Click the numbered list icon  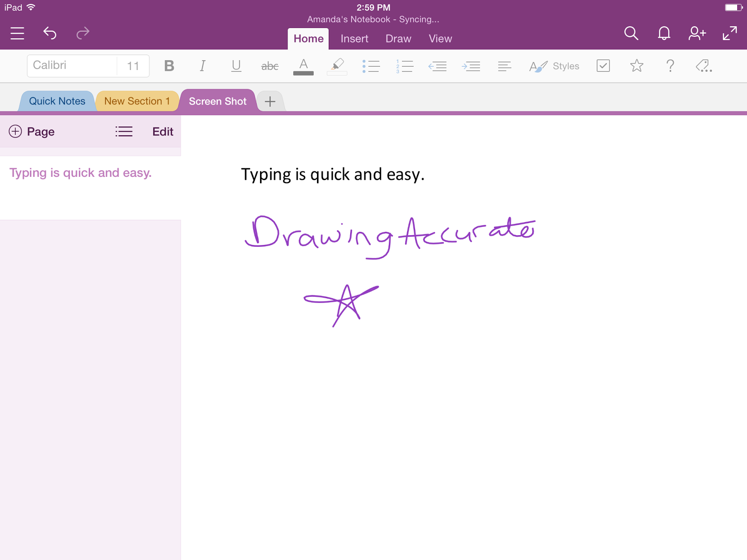(404, 66)
